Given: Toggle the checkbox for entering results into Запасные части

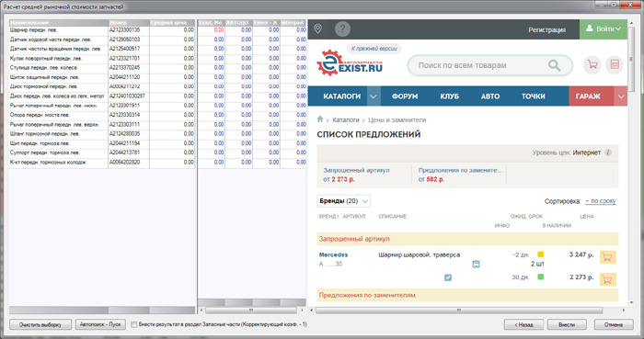Looking at the screenshot, I should [134, 324].
